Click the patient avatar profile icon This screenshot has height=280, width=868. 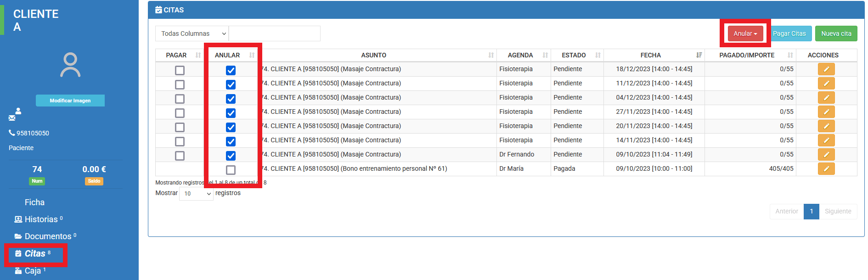[x=70, y=65]
